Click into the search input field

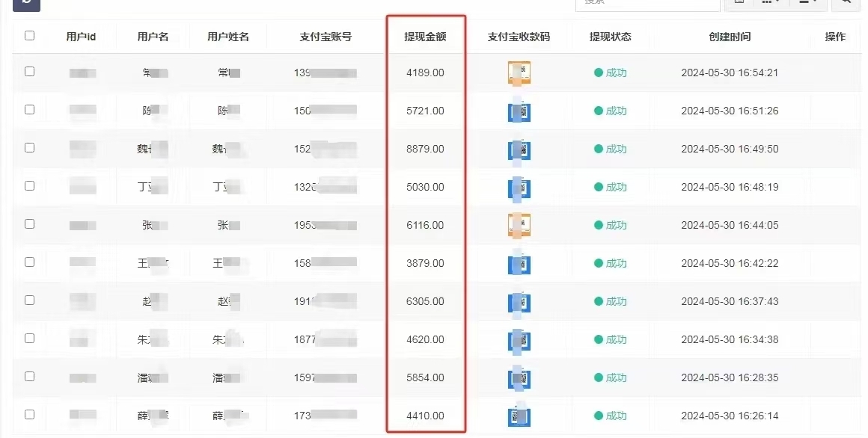click(x=647, y=3)
